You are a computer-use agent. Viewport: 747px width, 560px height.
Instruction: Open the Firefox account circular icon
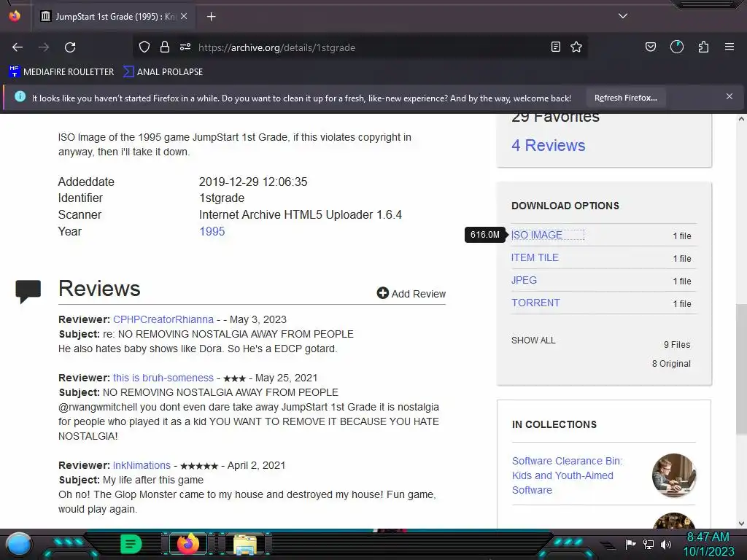point(677,47)
